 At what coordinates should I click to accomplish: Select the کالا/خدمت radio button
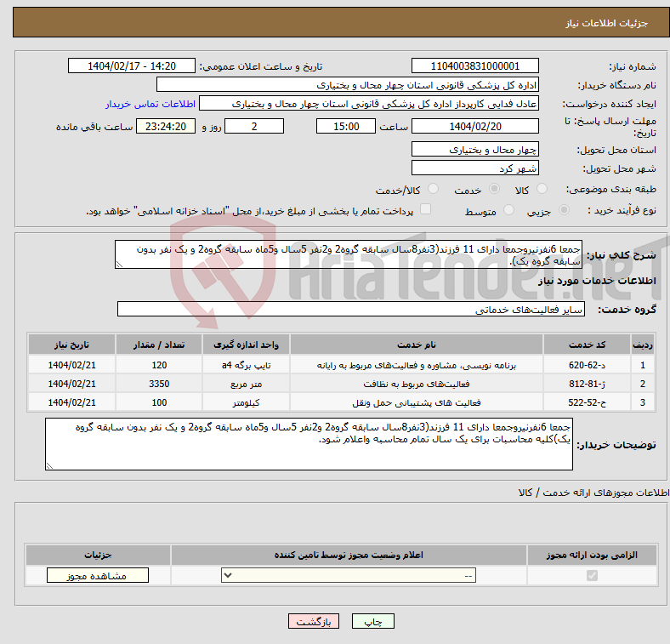click(433, 189)
